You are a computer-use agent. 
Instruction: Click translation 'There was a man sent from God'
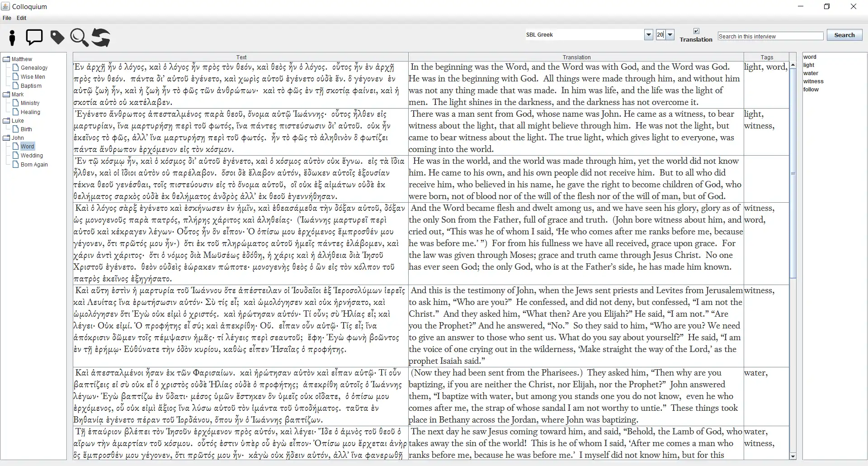click(x=576, y=132)
